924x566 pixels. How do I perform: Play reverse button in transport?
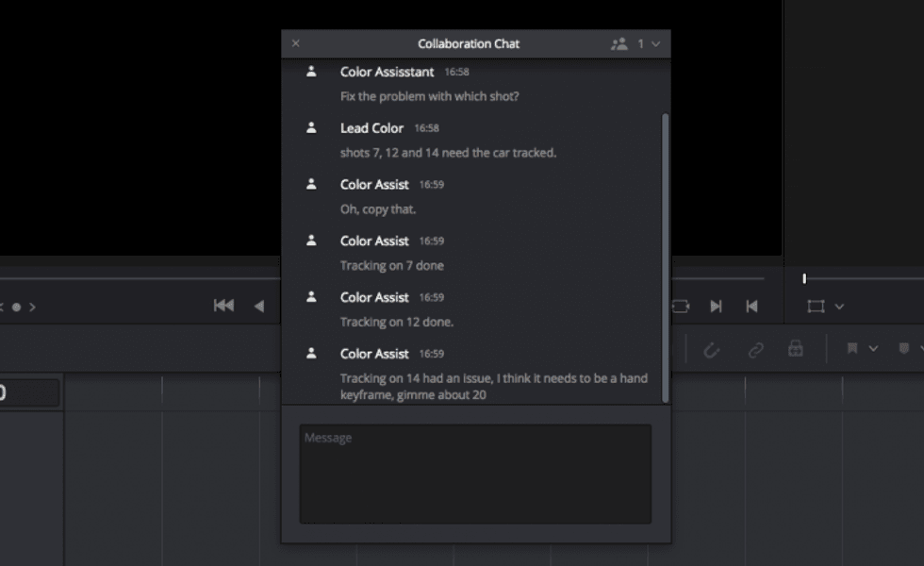click(259, 306)
